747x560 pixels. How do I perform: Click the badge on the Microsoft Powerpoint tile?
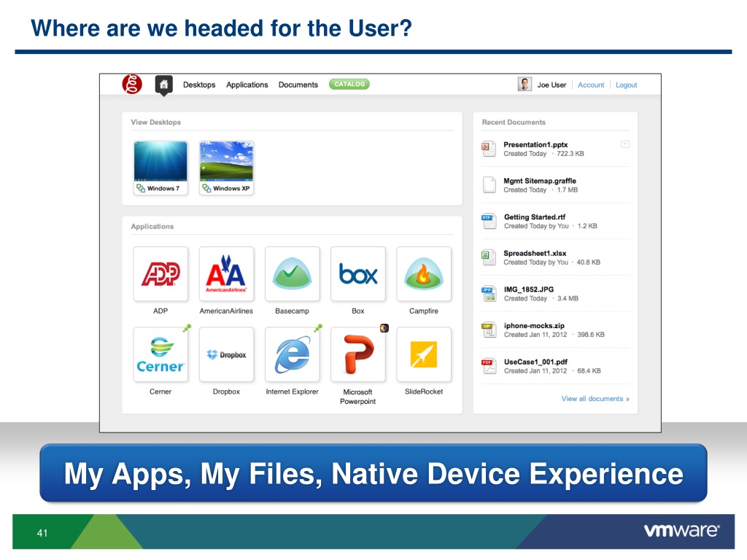click(384, 328)
